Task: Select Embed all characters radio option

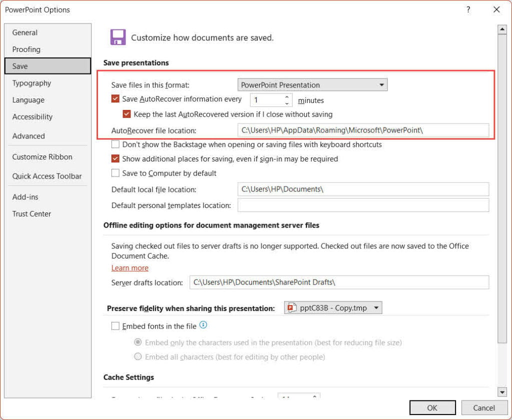Action: (x=138, y=356)
